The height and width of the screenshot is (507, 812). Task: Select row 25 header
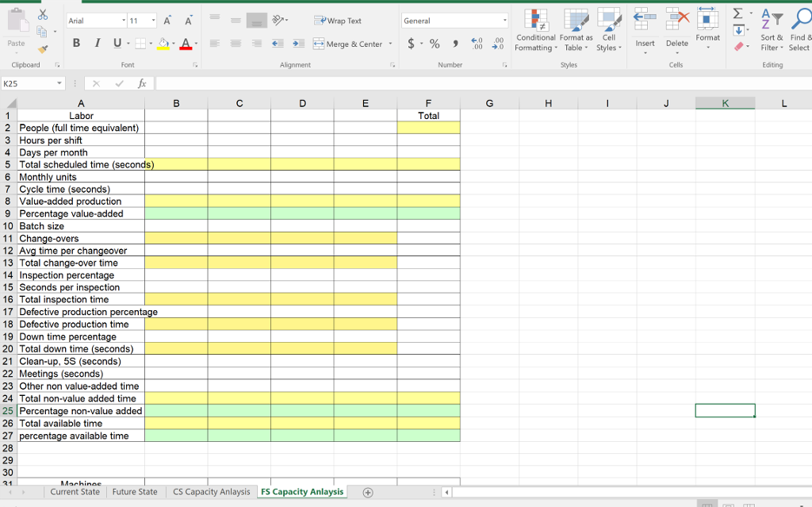click(8, 411)
